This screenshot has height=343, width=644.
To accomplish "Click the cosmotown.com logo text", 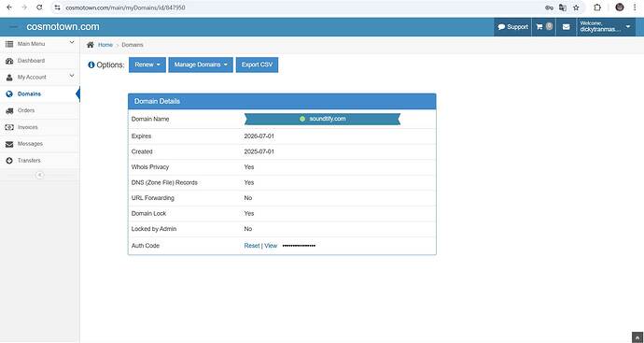I will click(63, 27).
